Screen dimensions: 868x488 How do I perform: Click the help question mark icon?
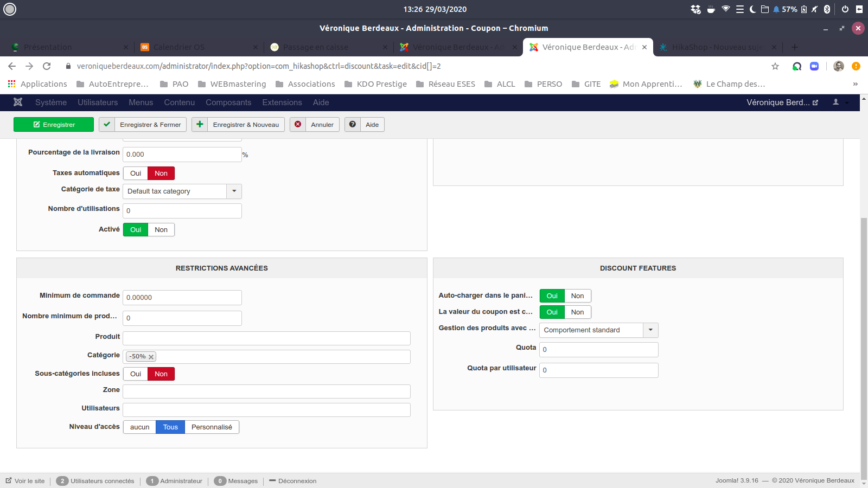click(x=353, y=125)
